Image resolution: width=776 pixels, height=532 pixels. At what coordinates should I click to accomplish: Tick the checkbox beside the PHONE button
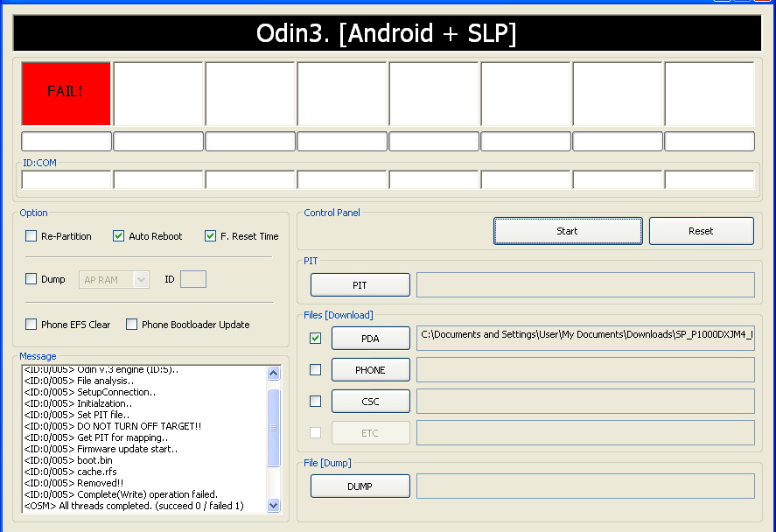click(x=315, y=369)
